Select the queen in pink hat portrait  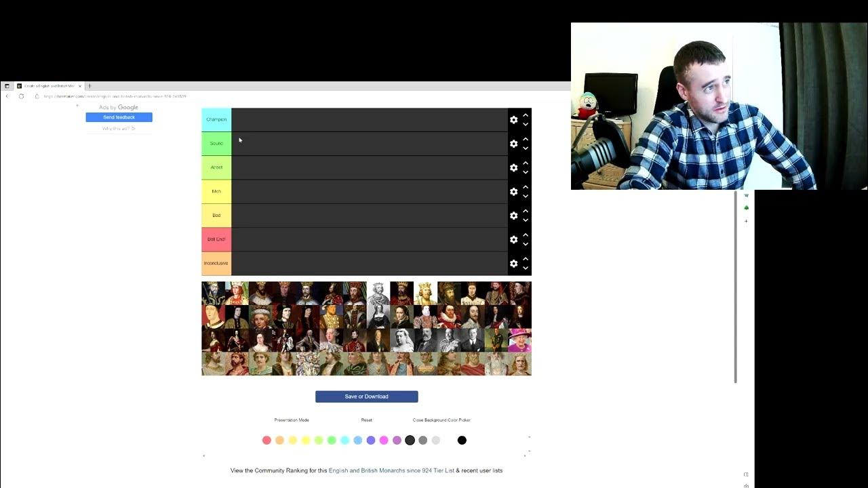tap(519, 340)
